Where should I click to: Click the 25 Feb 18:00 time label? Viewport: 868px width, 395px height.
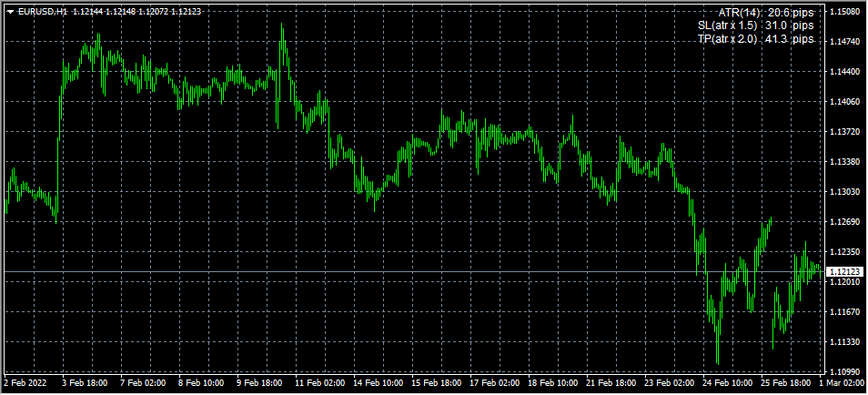[784, 383]
